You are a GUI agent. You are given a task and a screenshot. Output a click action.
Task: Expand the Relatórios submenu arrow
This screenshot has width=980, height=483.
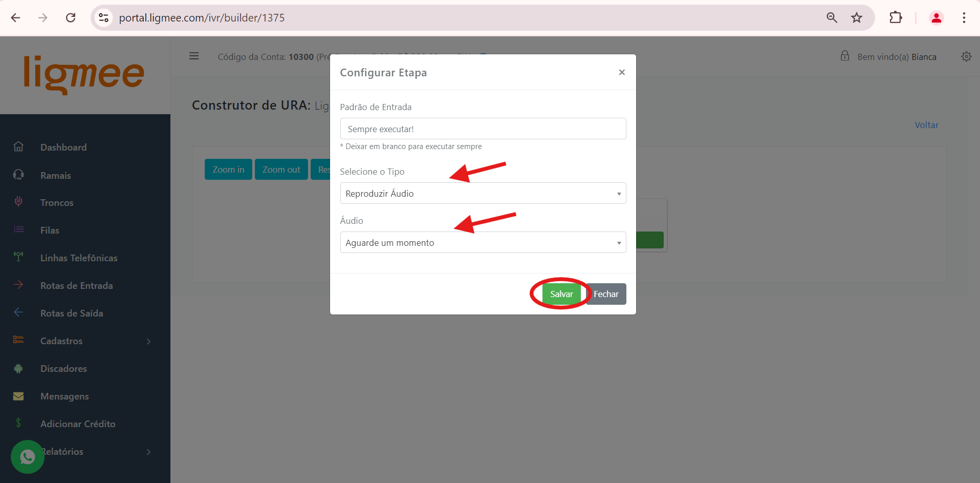[148, 452]
